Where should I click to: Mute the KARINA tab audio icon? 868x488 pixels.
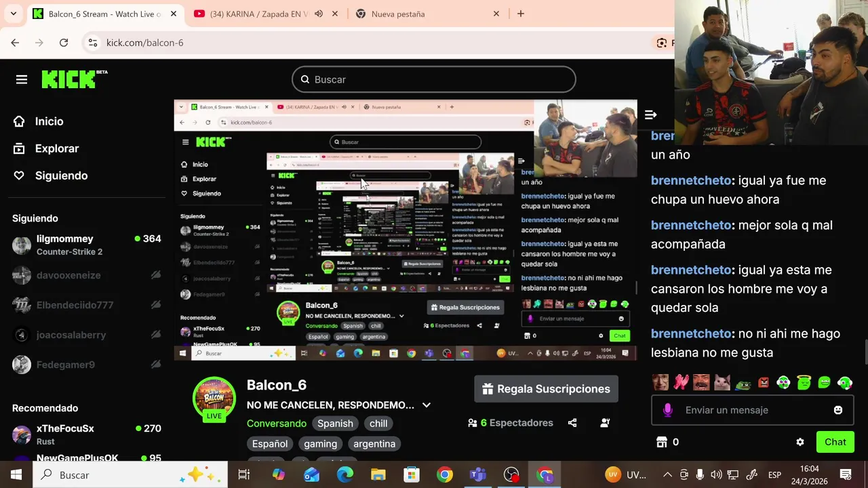(319, 14)
